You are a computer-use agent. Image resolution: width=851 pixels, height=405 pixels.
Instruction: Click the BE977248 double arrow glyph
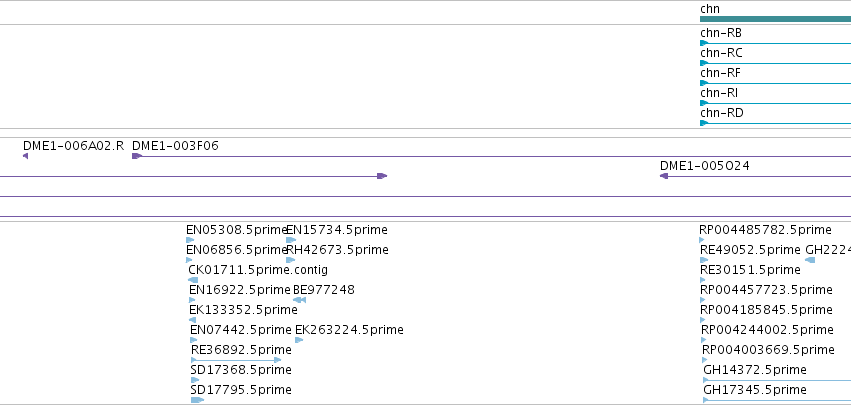tap(300, 300)
